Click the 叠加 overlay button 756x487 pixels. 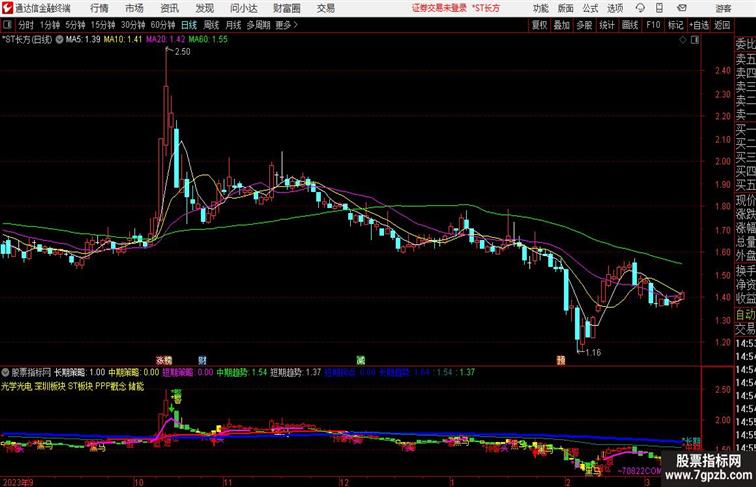point(562,25)
